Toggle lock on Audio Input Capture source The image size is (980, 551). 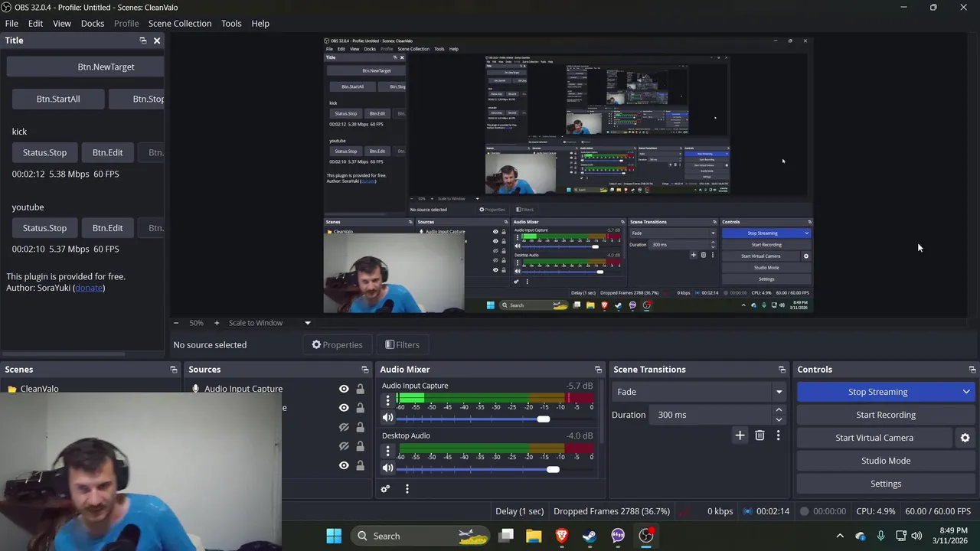click(360, 389)
